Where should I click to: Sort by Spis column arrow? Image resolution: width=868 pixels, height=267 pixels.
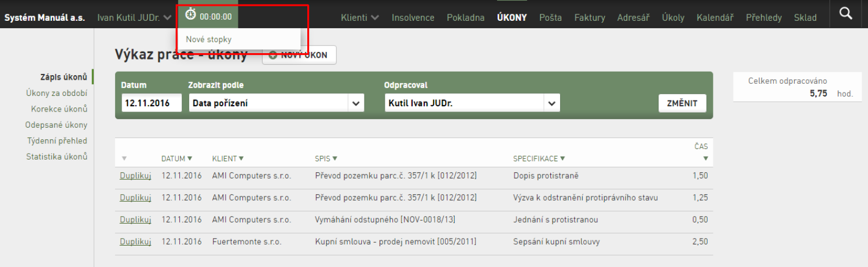[334, 158]
